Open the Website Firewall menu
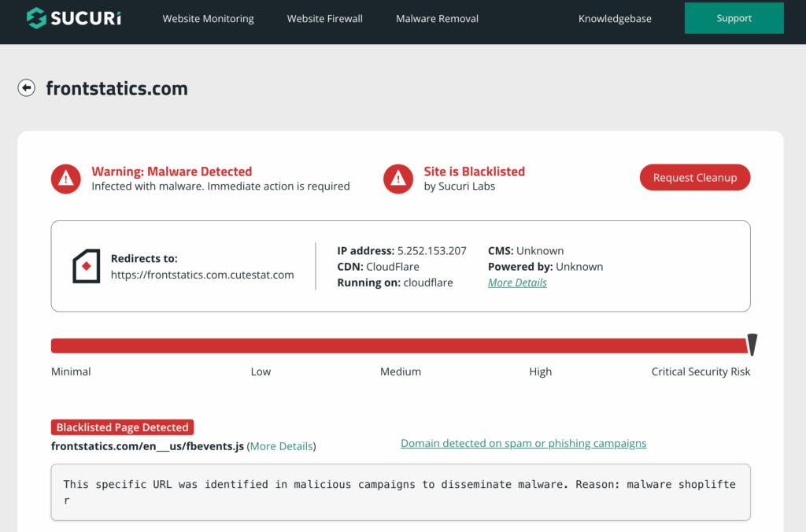The height and width of the screenshot is (532, 806). 324,18
